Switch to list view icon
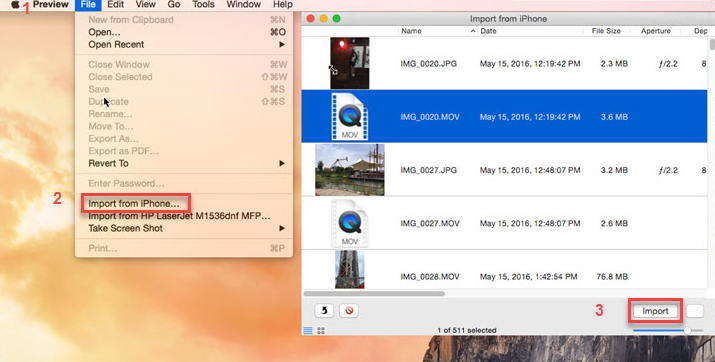715x362 pixels. coord(308,331)
